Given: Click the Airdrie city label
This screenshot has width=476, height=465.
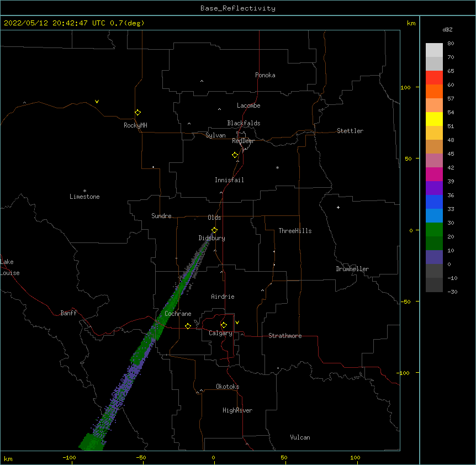Looking at the screenshot, I should (x=223, y=297).
